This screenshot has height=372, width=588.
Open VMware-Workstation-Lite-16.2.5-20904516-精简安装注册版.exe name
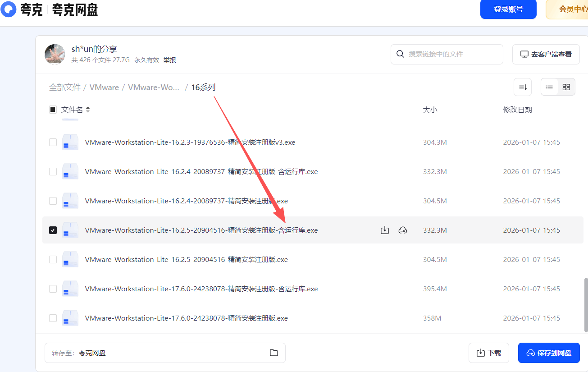click(186, 259)
